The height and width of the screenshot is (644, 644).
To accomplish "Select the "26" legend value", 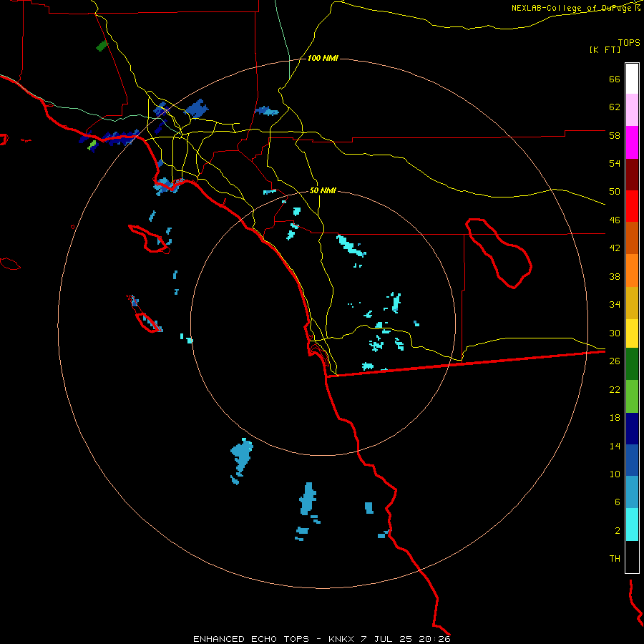I will [x=615, y=361].
